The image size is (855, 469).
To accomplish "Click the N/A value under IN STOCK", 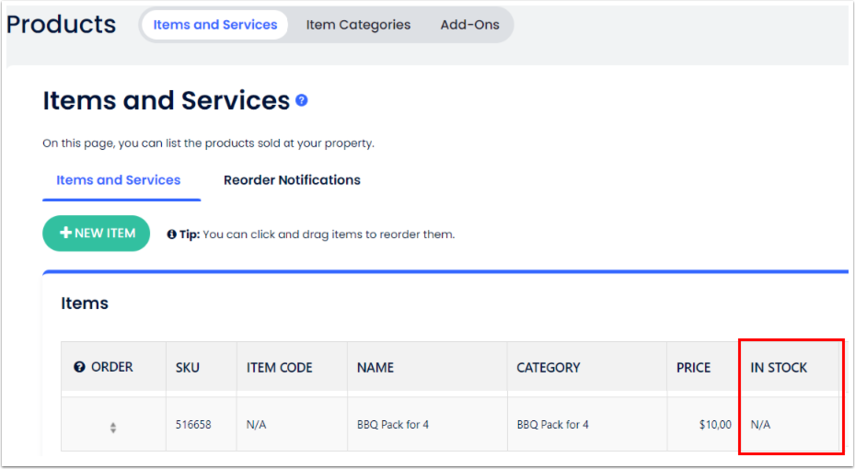I will [760, 425].
